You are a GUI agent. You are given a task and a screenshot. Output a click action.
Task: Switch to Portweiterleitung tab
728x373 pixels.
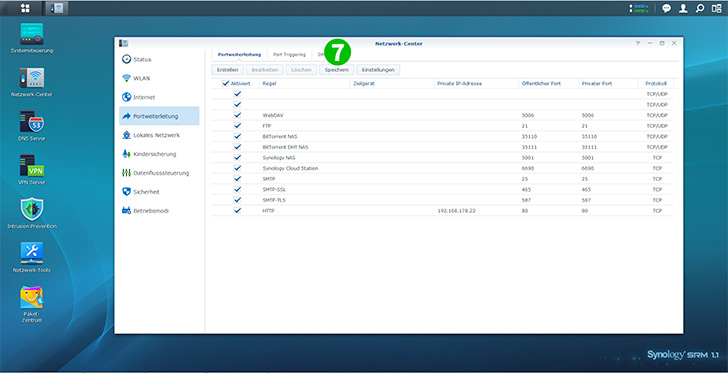click(x=239, y=54)
